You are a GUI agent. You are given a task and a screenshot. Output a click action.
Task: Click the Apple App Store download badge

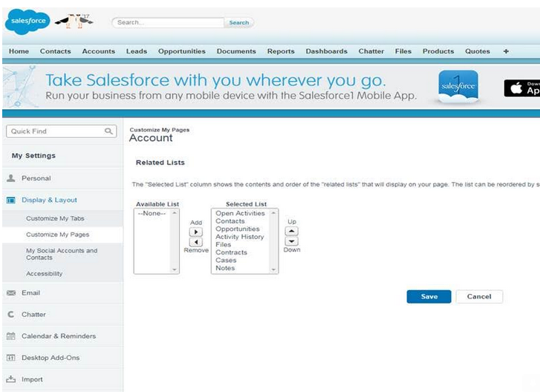[x=521, y=88]
